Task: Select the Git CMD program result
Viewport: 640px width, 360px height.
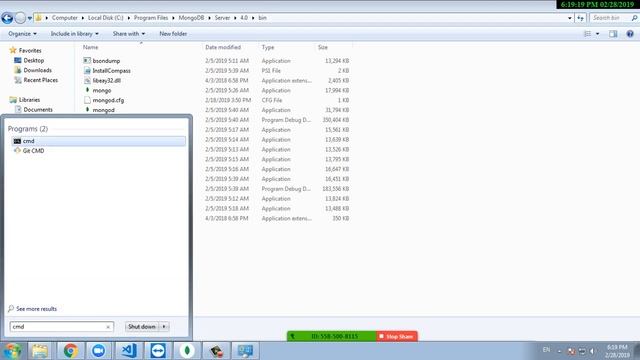Action: [98, 151]
